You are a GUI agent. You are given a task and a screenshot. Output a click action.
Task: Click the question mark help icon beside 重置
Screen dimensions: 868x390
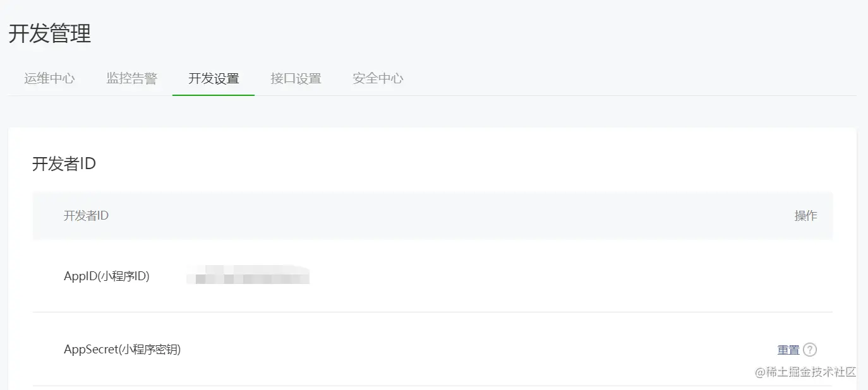[810, 350]
